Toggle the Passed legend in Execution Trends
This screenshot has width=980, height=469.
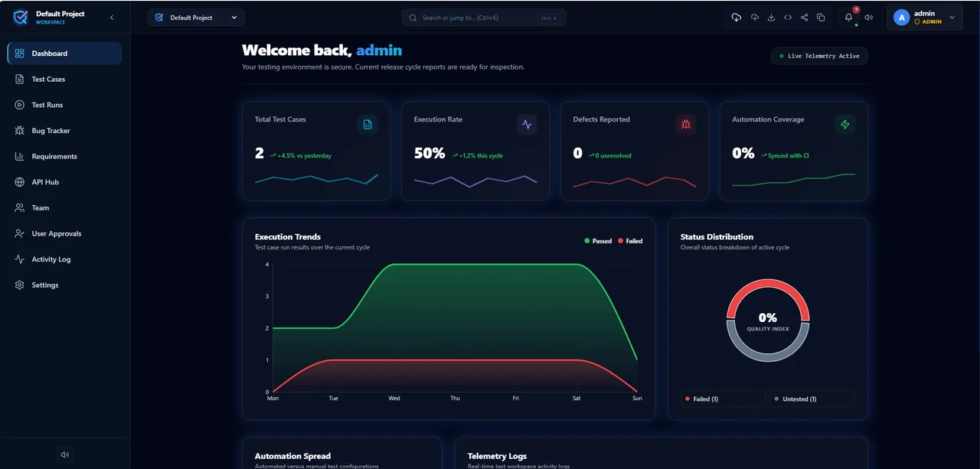pos(598,241)
